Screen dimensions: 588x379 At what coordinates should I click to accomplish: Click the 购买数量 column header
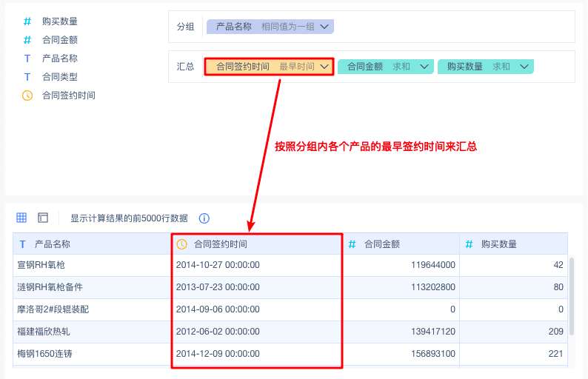pos(513,244)
